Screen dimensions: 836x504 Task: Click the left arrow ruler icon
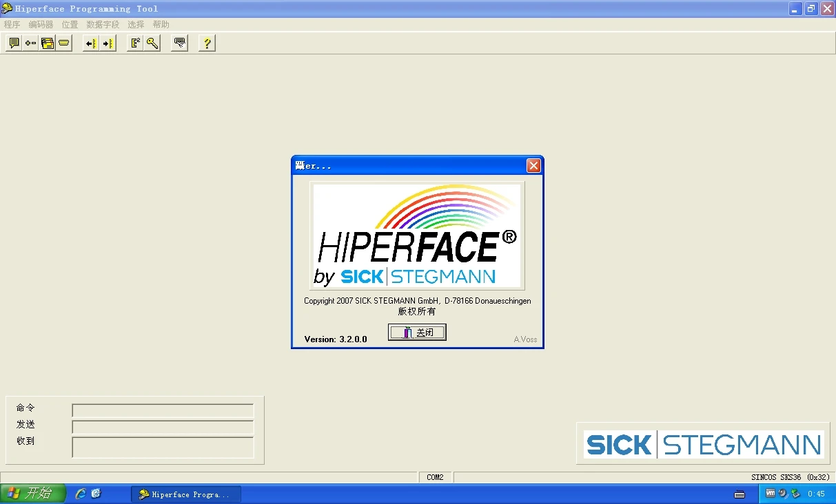(91, 43)
